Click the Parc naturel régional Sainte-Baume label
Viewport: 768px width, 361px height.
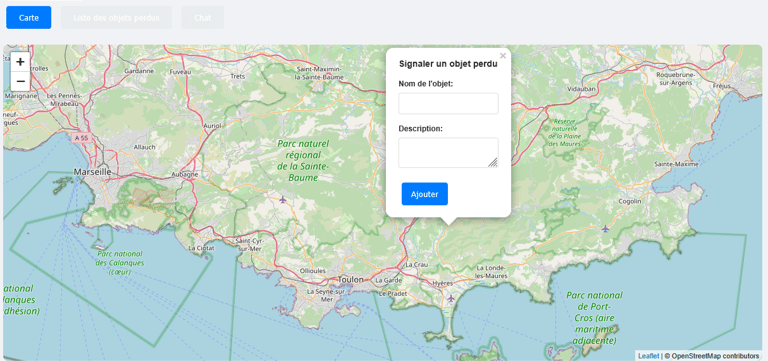[x=304, y=161]
